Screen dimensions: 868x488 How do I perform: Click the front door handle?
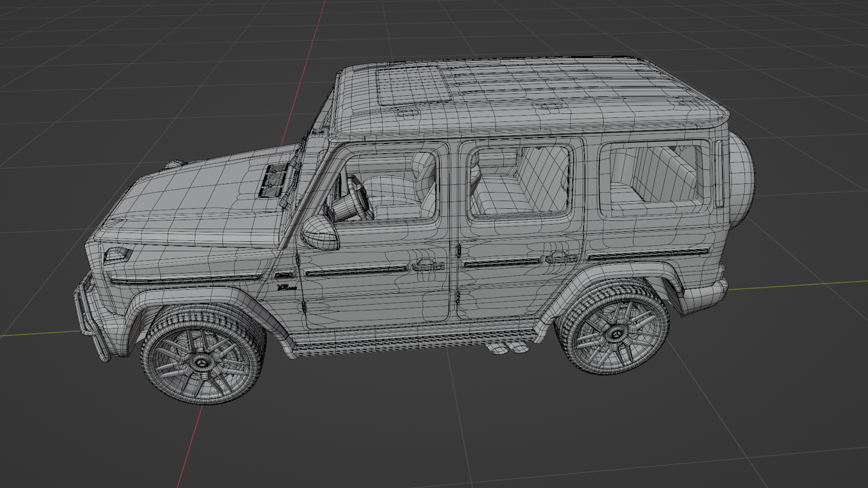tap(428, 265)
